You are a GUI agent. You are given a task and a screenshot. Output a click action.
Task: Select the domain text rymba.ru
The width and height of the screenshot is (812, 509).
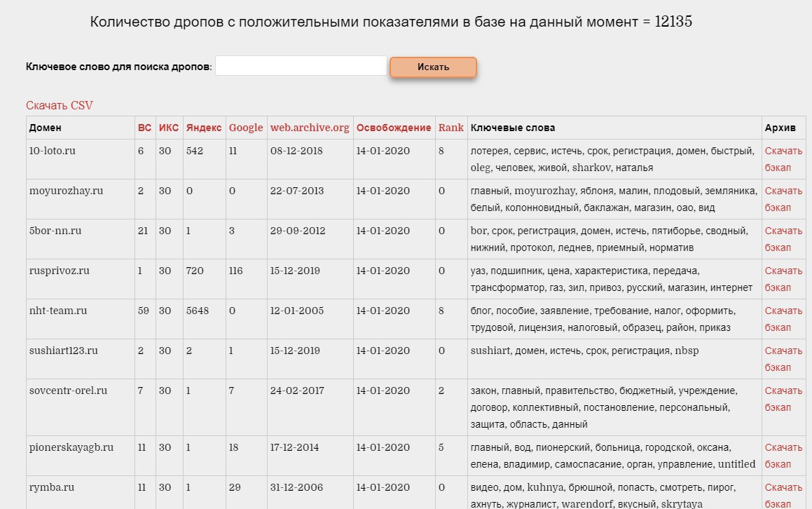[52, 487]
